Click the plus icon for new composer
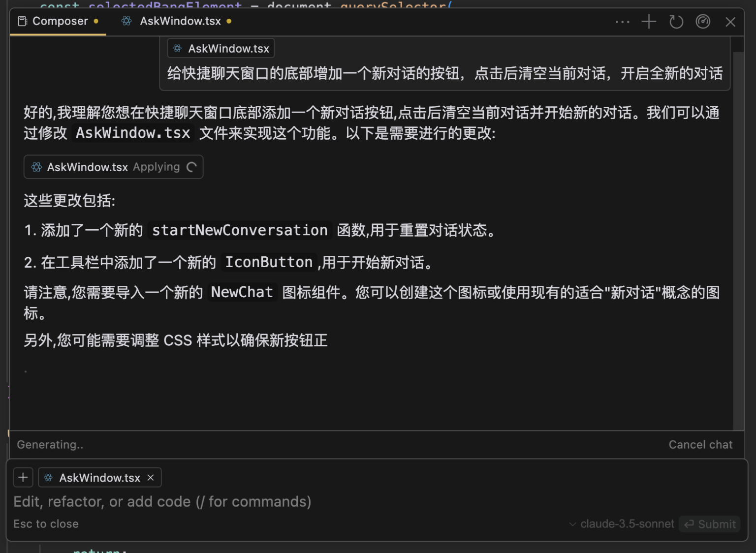This screenshot has height=553, width=756. [x=649, y=22]
